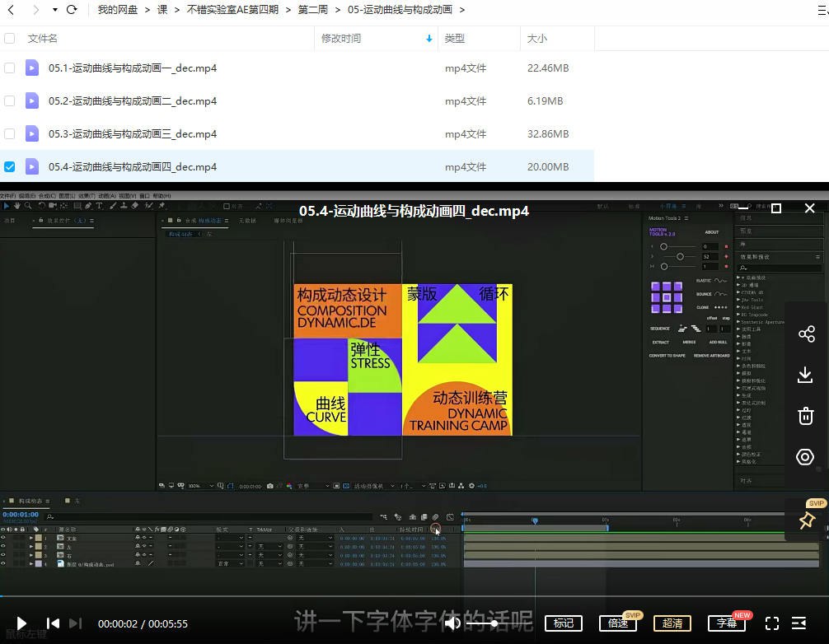Skip to the previous video

point(53,623)
